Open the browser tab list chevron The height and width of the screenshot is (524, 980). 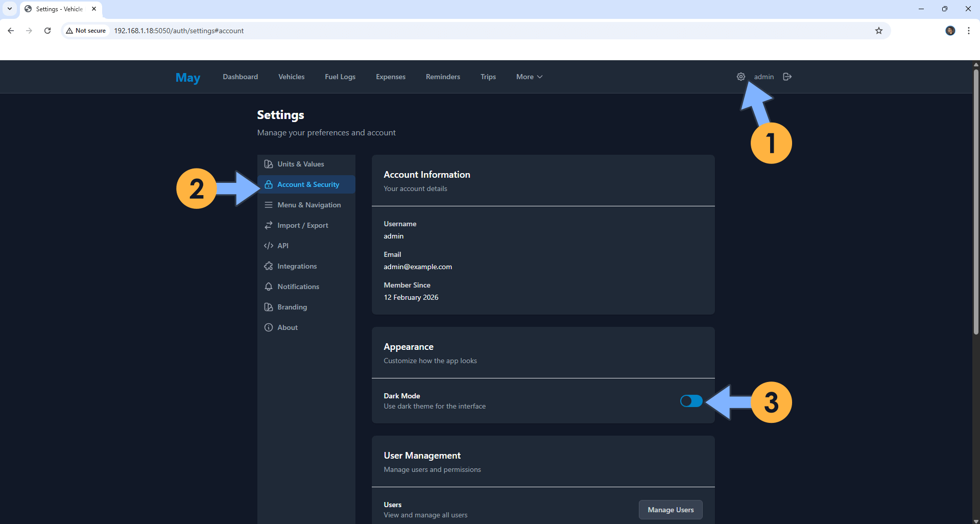click(x=9, y=9)
